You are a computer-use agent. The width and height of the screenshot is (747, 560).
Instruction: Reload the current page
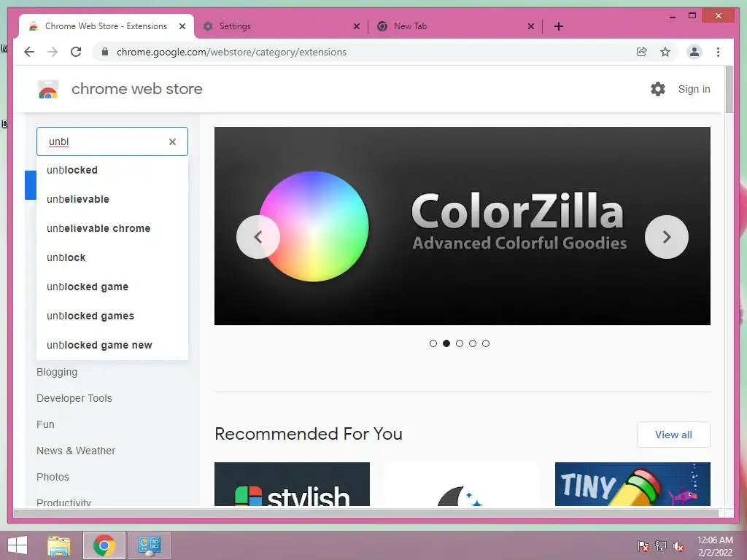tap(76, 52)
